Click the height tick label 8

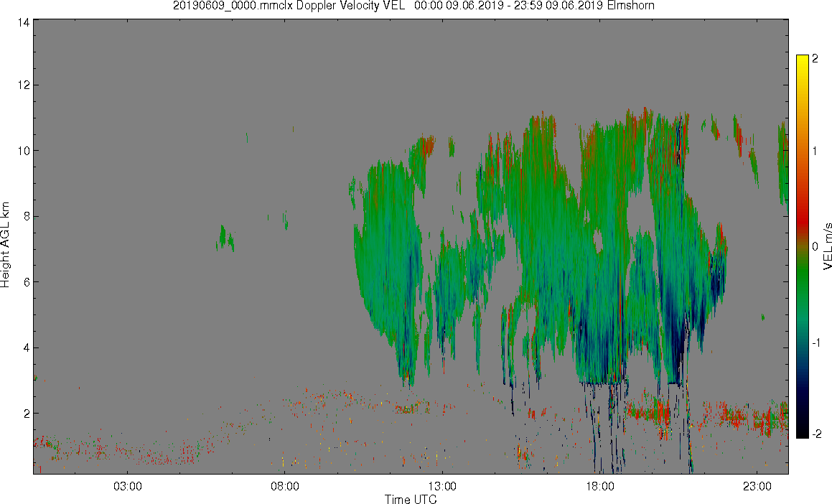pyautogui.click(x=26, y=216)
